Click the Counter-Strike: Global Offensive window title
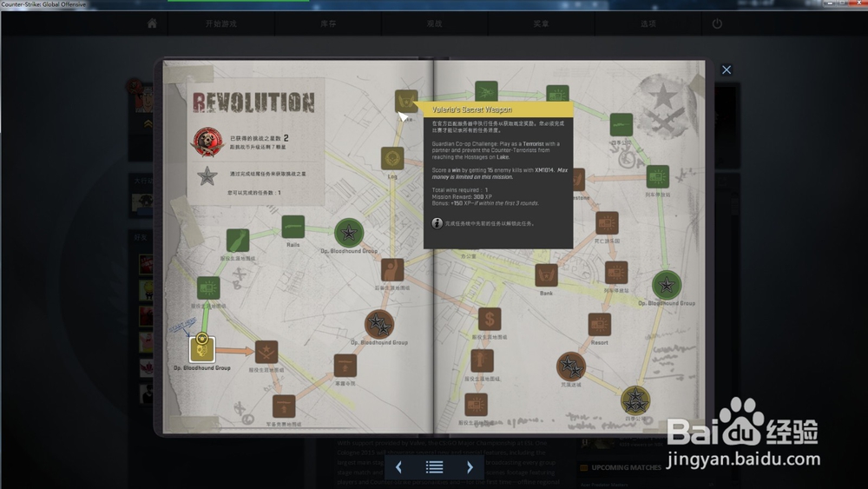 (43, 3)
